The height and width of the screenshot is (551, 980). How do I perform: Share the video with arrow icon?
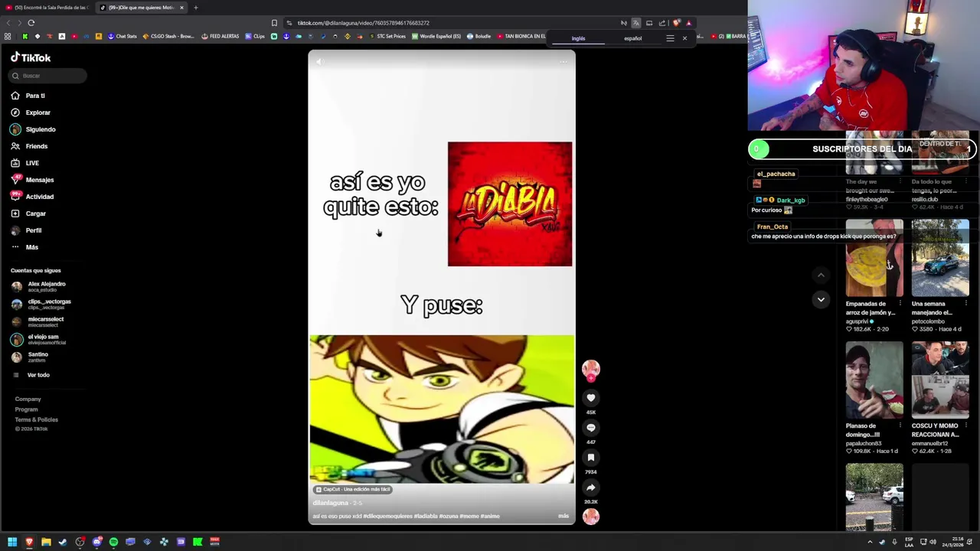pos(590,487)
